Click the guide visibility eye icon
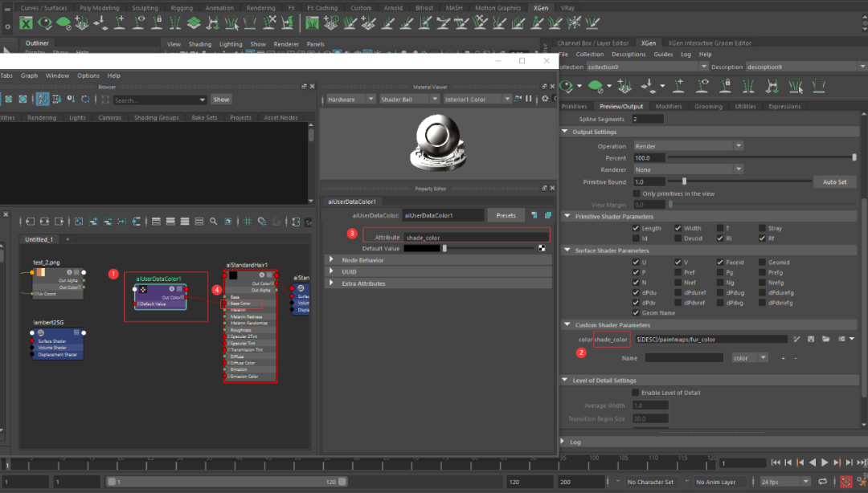Viewport: 868px width, 493px height. [x=702, y=86]
